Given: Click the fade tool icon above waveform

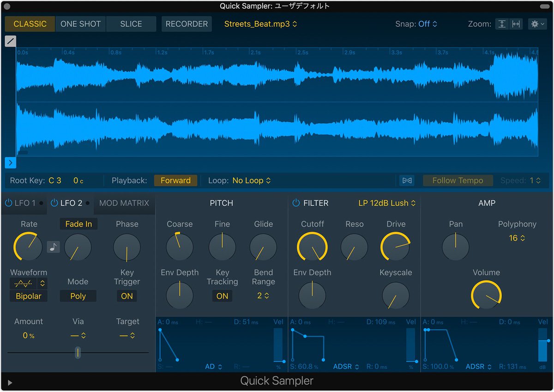Looking at the screenshot, I should tap(10, 41).
